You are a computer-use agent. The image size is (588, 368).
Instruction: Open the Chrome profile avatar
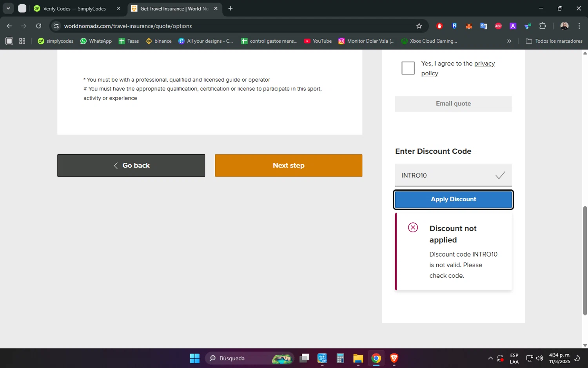[564, 26]
